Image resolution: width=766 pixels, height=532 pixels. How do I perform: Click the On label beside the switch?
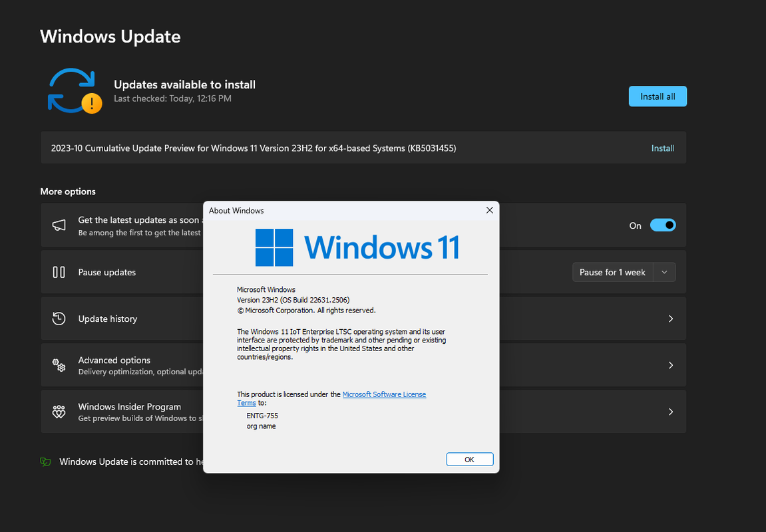(x=635, y=225)
